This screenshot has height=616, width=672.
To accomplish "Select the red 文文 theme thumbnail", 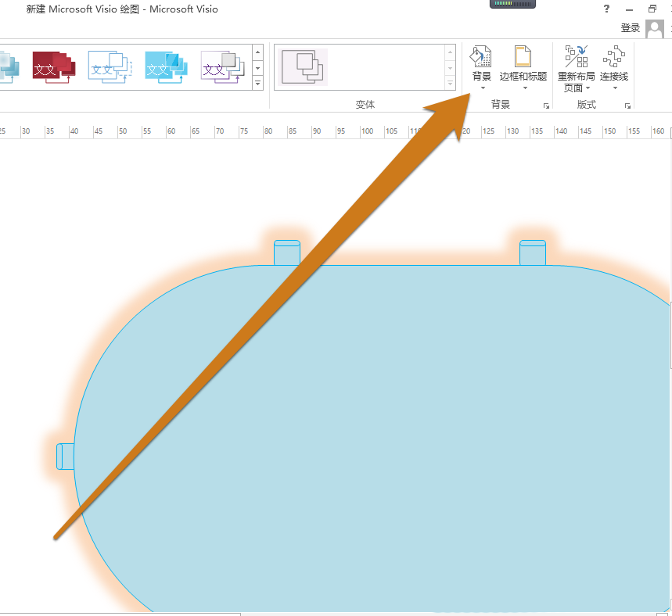I will coord(52,66).
